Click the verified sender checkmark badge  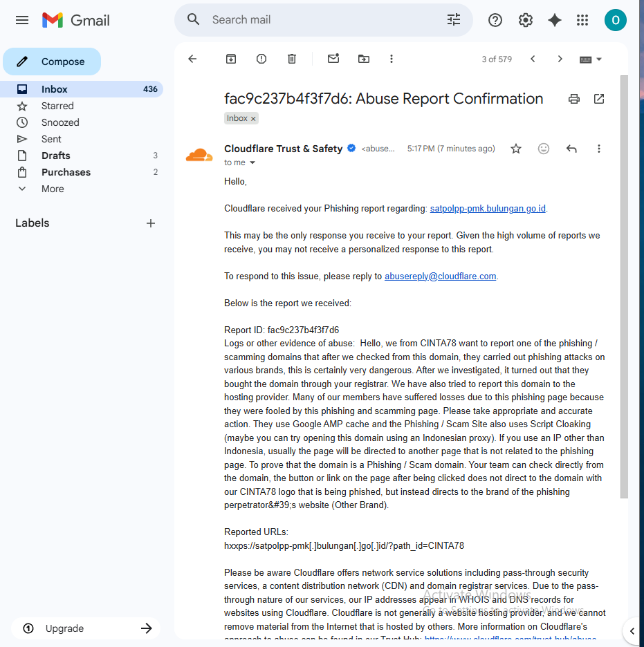coord(351,148)
